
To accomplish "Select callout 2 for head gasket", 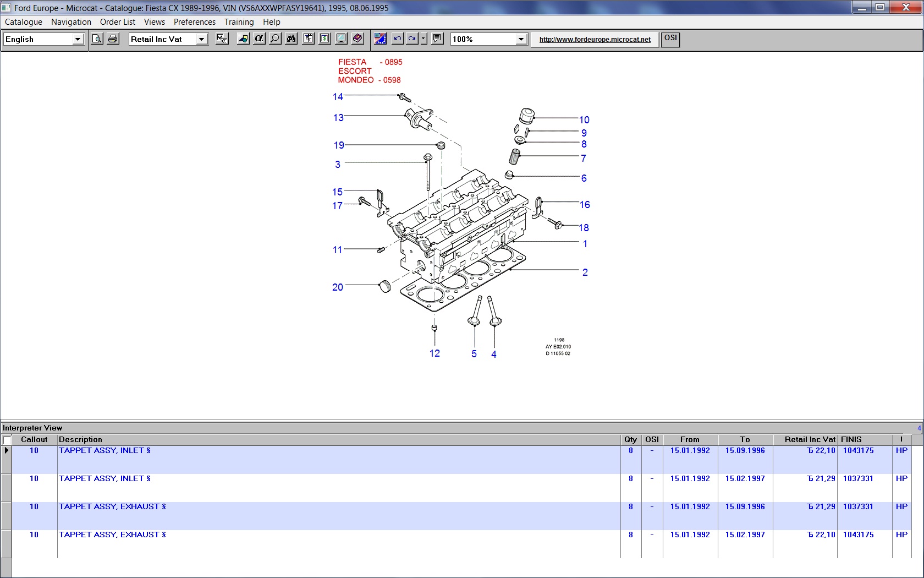I will coord(585,272).
